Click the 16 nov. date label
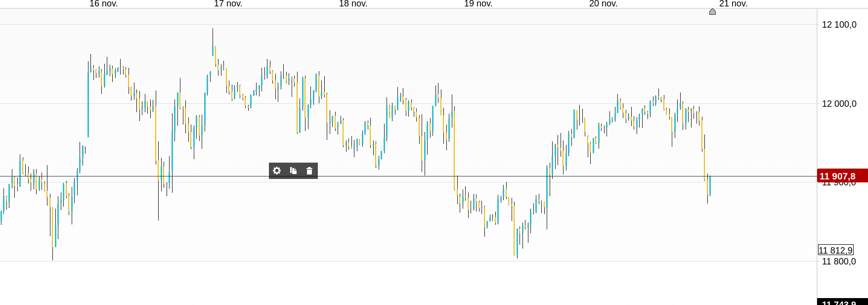Viewport: 868px width, 305px height. coord(103,4)
